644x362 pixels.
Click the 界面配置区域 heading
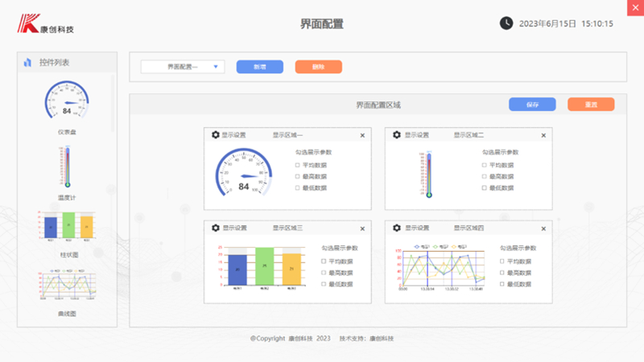(x=378, y=105)
